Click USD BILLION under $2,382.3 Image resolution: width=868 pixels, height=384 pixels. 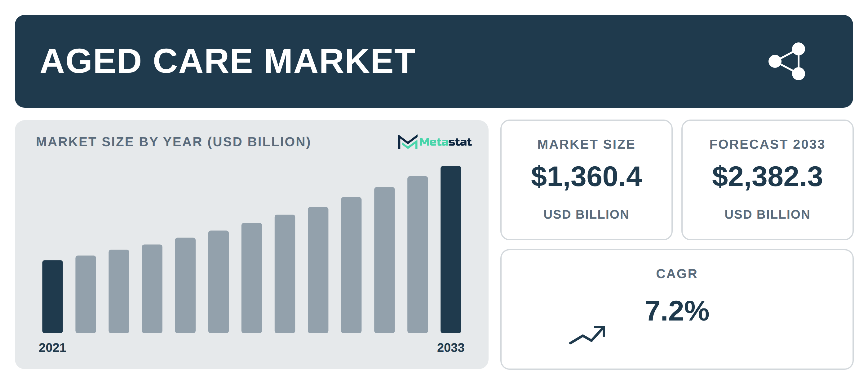click(x=767, y=214)
